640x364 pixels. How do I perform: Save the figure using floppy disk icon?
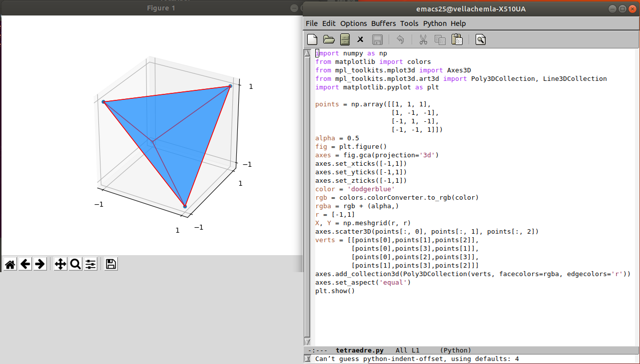(111, 264)
